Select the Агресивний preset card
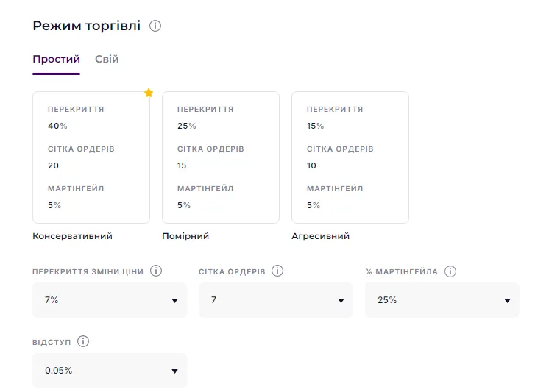Image resolution: width=549 pixels, height=392 pixels. (x=350, y=157)
